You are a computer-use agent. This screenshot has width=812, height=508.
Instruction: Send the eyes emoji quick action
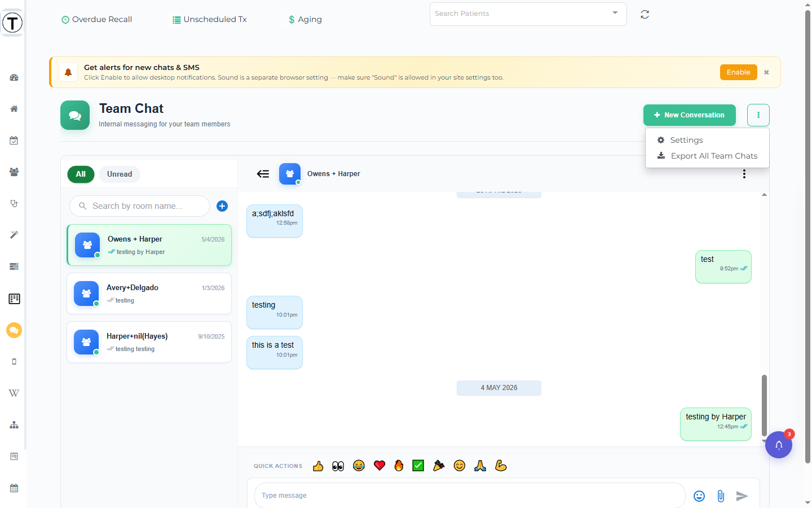pos(338,466)
